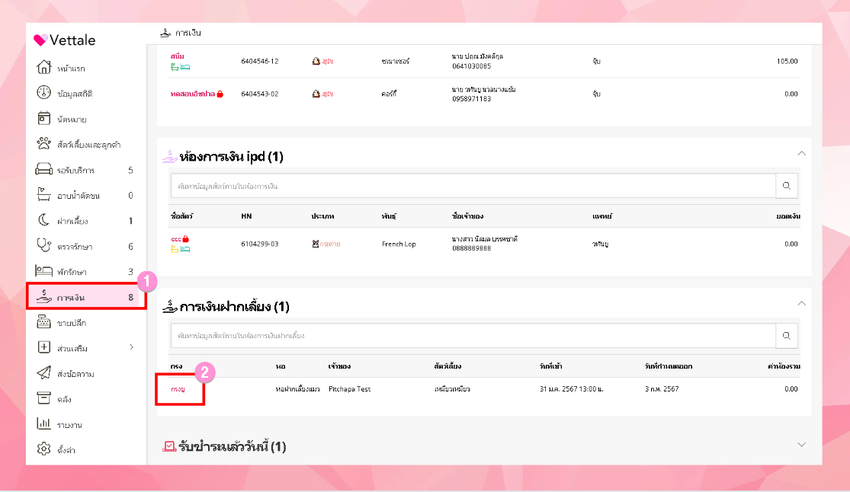850x492 pixels.
Task: Click checkout date 3 ก.พ. 2567 cell
Action: coord(661,389)
